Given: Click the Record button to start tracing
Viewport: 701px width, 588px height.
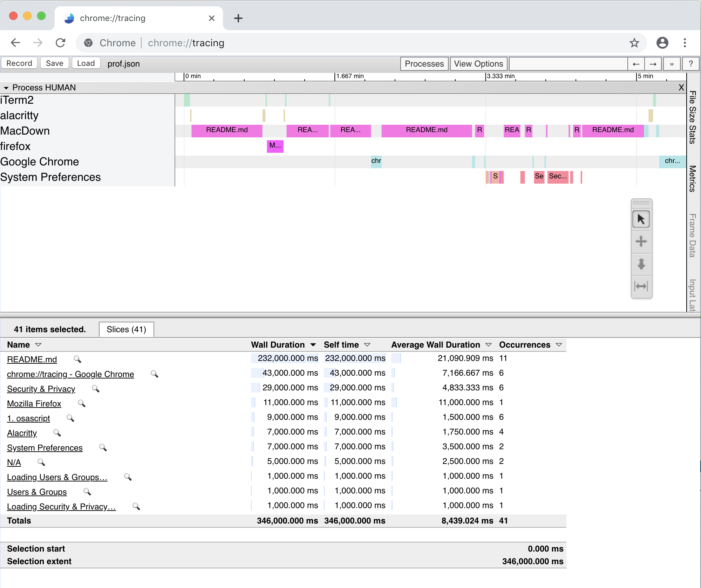Looking at the screenshot, I should (20, 63).
